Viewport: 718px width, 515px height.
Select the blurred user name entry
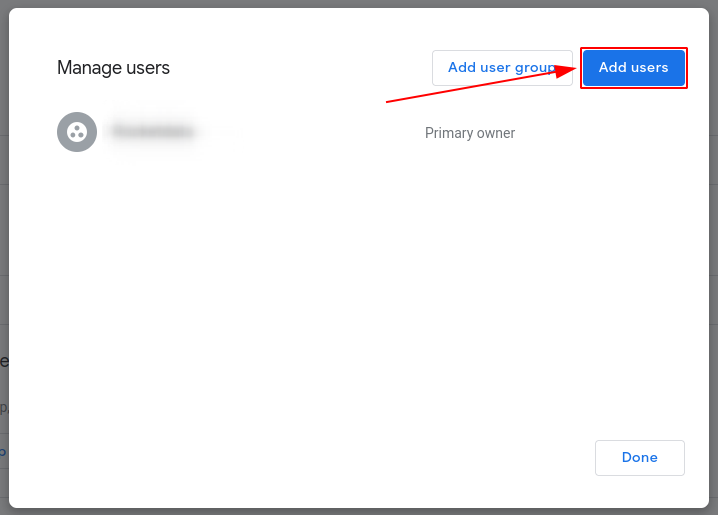(153, 131)
